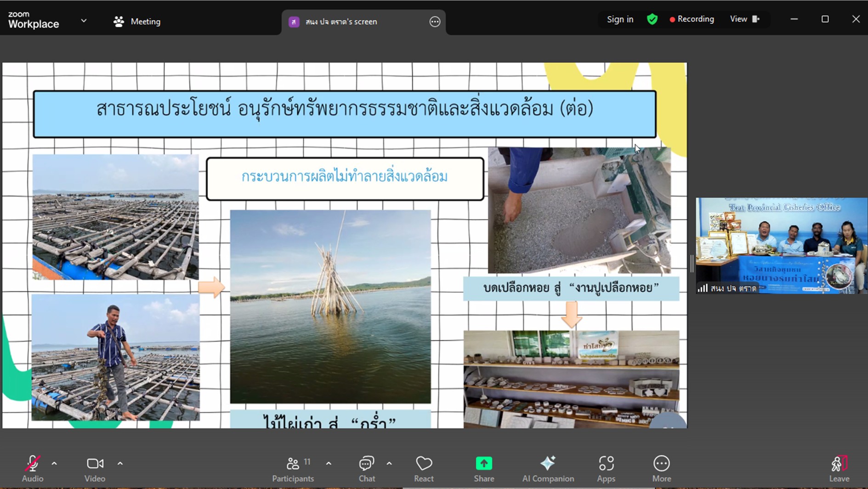Open the Chat panel
Screen dimensions: 868x489
[366, 468]
